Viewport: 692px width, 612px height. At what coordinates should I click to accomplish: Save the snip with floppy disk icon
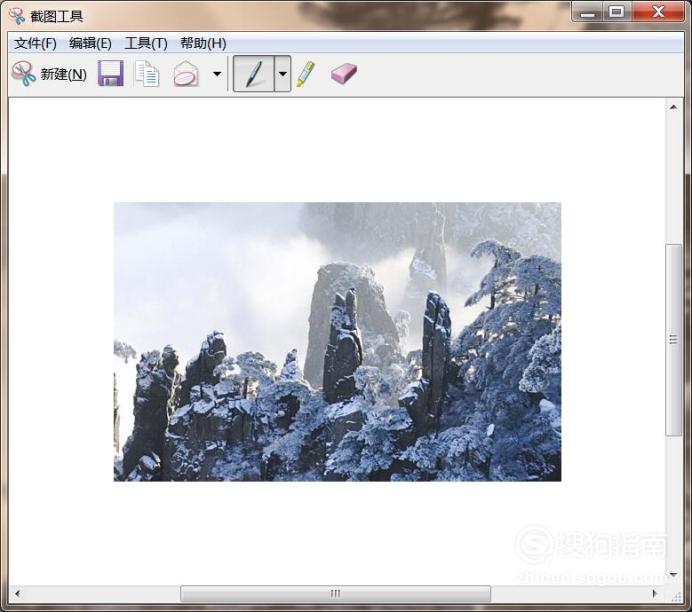coord(110,73)
